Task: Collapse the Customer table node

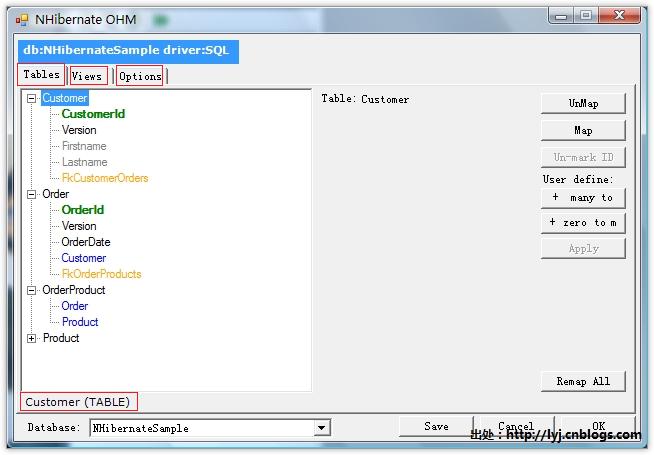Action: click(31, 98)
